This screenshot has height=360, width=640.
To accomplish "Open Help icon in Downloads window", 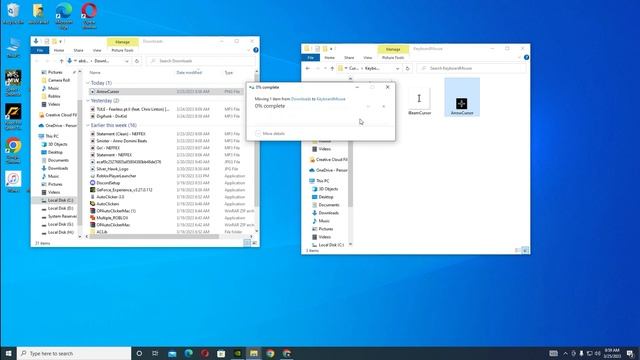I will [256, 50].
